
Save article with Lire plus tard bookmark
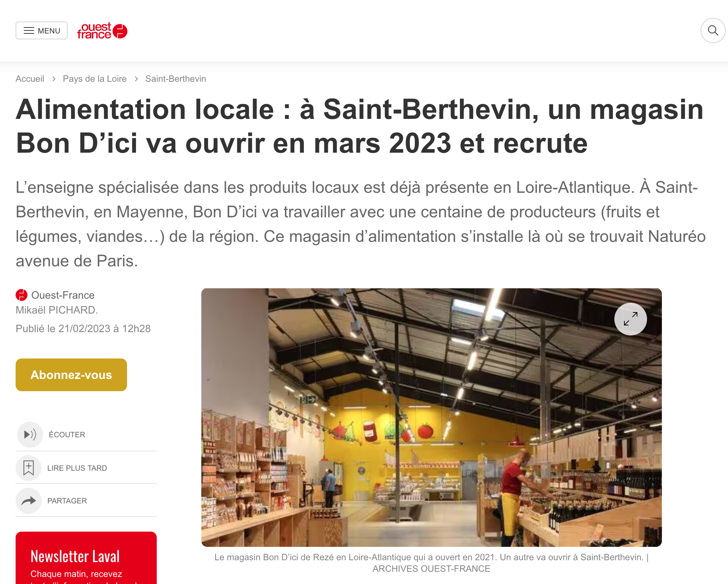pyautogui.click(x=29, y=468)
